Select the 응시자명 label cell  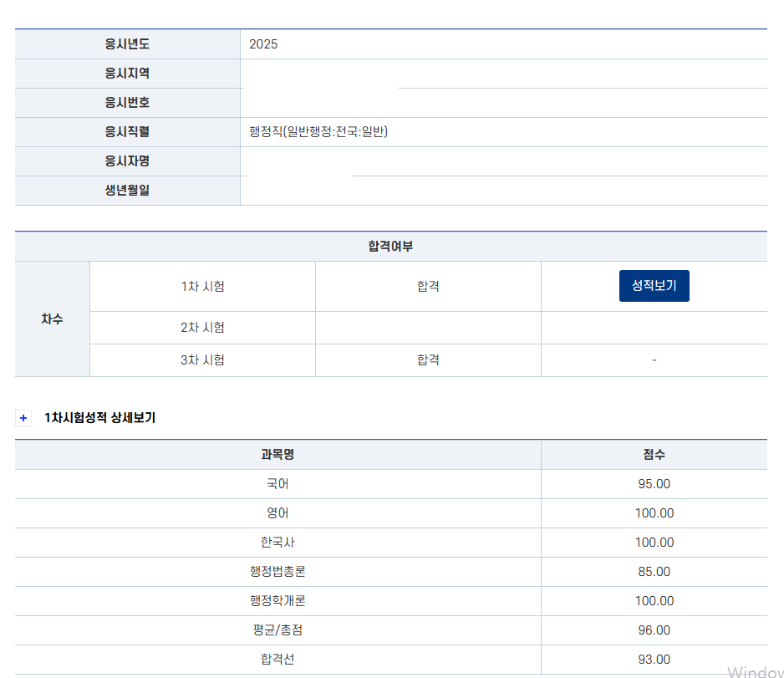[128, 161]
